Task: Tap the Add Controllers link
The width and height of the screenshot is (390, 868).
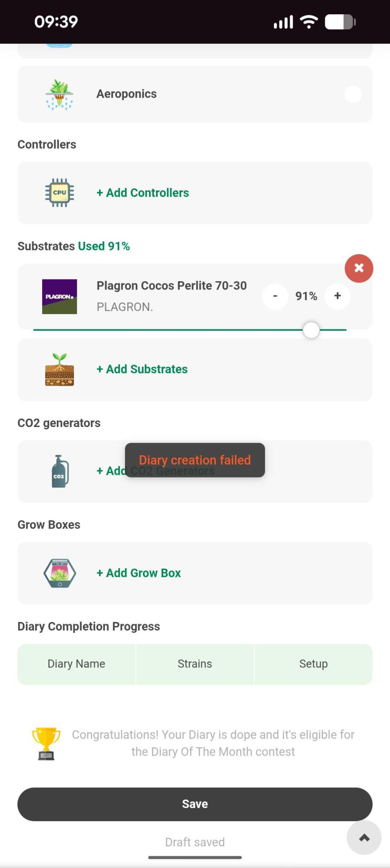Action: point(142,193)
